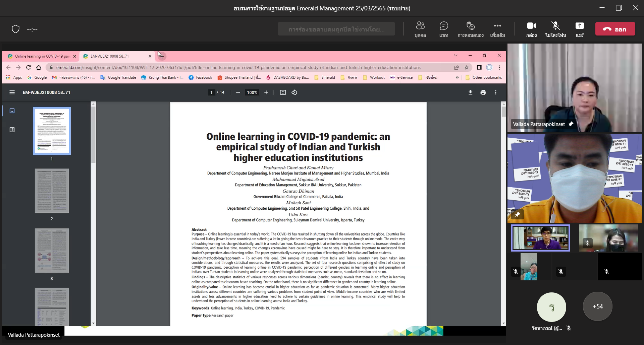This screenshot has width=644, height=345.
Task: Toggle the PDF sidebar menu
Action: tap(12, 92)
